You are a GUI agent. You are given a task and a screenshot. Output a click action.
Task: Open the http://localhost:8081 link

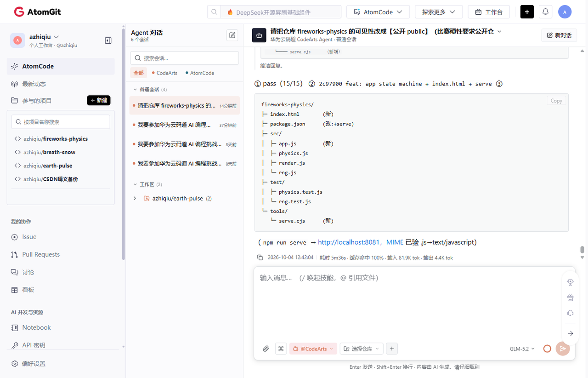pyautogui.click(x=349, y=242)
